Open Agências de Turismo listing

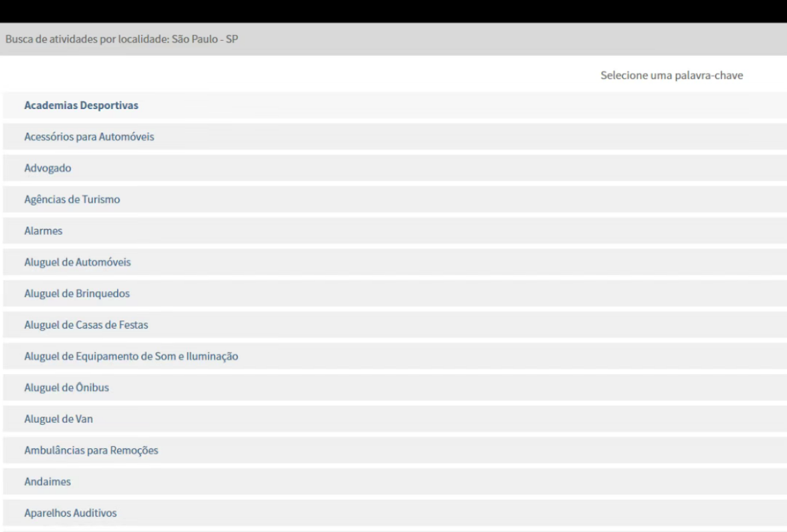(x=72, y=199)
